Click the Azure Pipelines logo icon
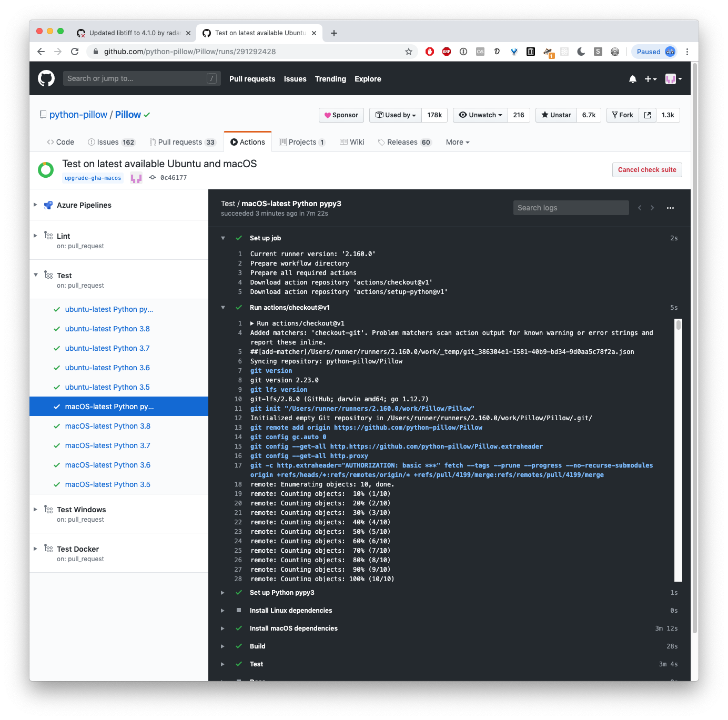This screenshot has height=720, width=728. coord(48,205)
